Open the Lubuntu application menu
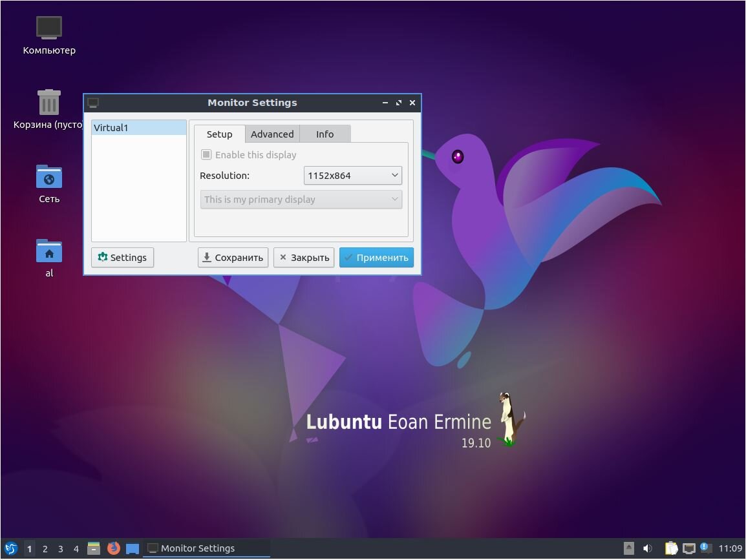This screenshot has height=560, width=746. point(12,548)
